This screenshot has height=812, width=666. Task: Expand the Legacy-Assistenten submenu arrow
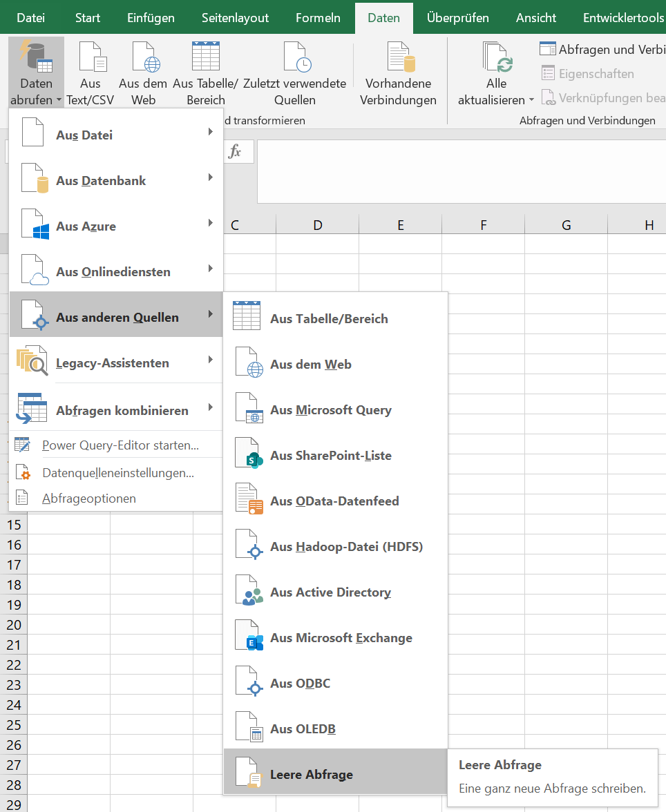(211, 359)
